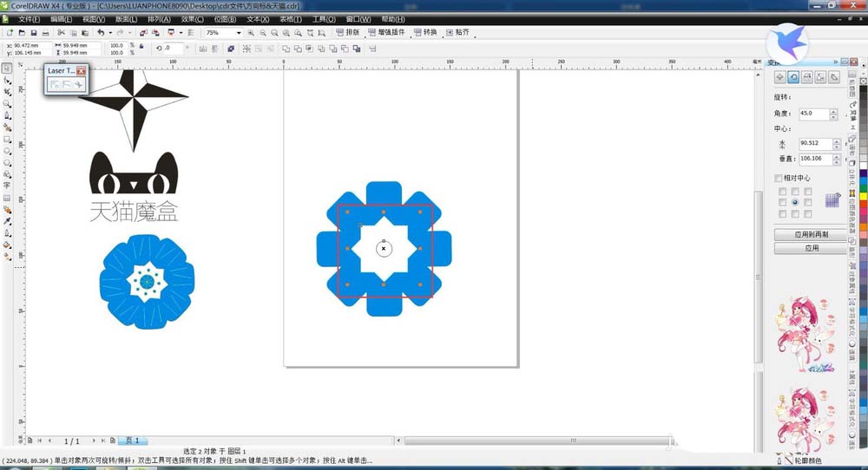Click the 应用到再制 button
The height and width of the screenshot is (470, 868).
[811, 234]
